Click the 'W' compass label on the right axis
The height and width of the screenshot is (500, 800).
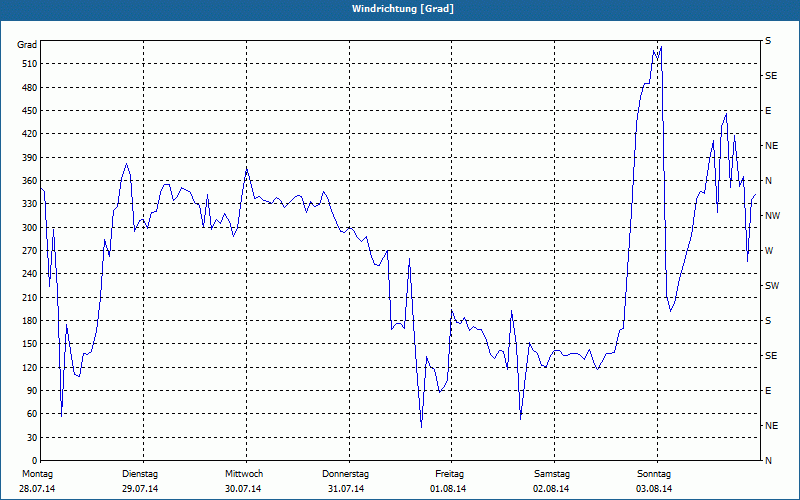click(x=769, y=251)
